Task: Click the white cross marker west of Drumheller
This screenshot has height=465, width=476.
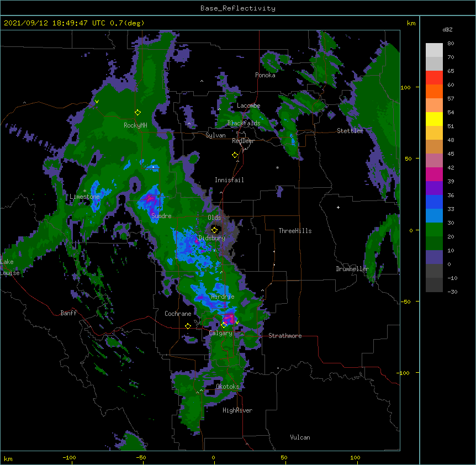Action: [x=338, y=207]
